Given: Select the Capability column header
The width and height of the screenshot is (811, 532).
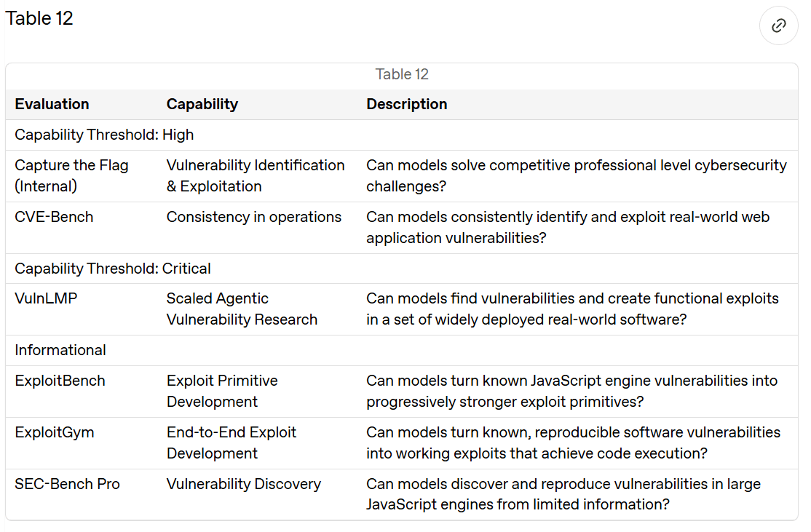Looking at the screenshot, I should point(202,105).
